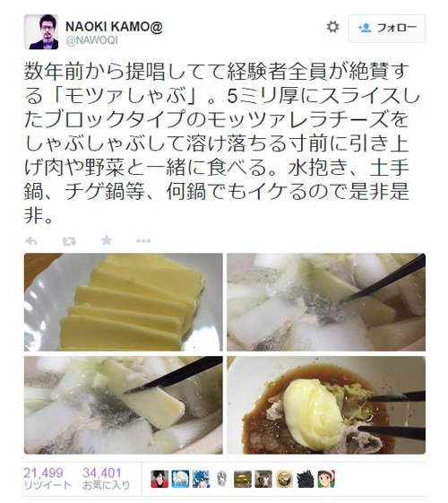Click the フォロー follow button
448x503 pixels.
387,29
